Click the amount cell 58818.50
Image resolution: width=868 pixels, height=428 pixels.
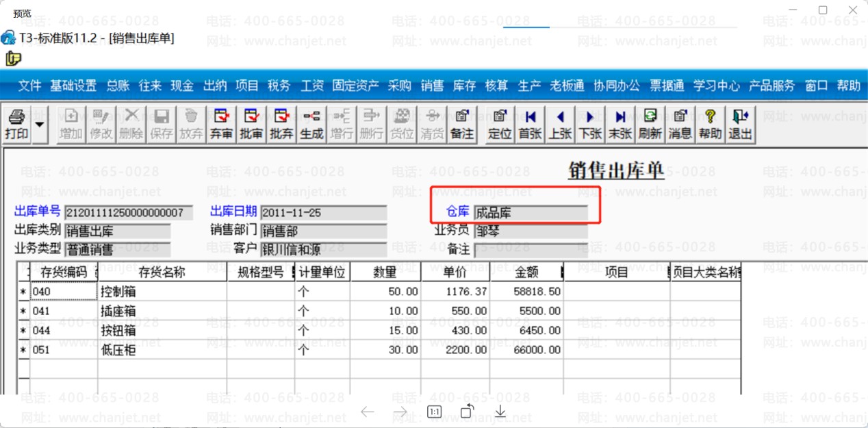526,292
